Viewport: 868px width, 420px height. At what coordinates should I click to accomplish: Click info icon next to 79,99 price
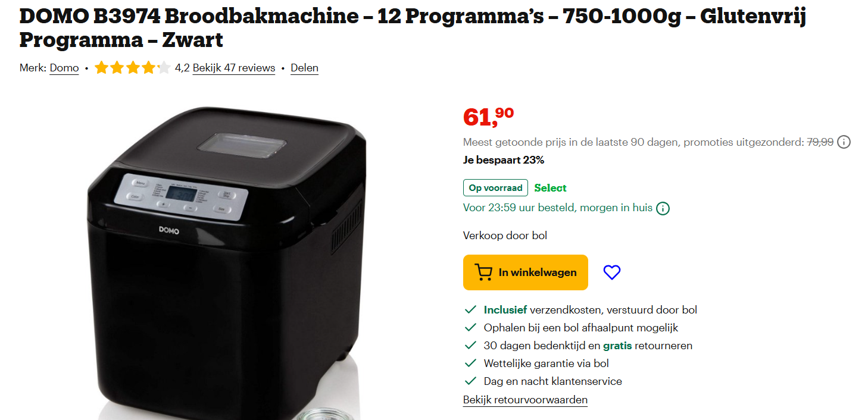(x=844, y=142)
